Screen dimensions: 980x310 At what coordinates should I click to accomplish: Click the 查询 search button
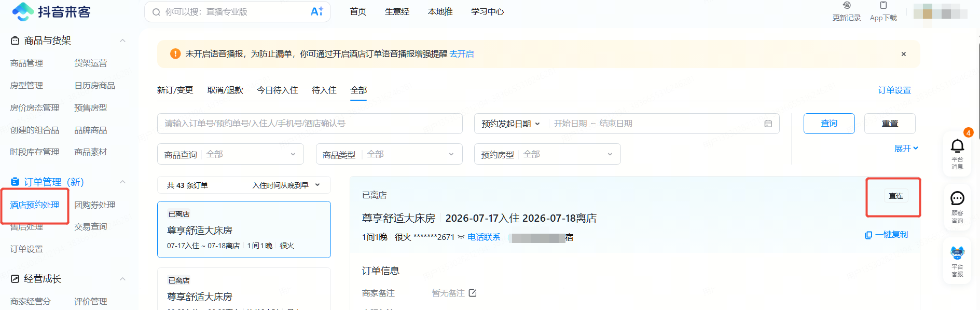829,124
